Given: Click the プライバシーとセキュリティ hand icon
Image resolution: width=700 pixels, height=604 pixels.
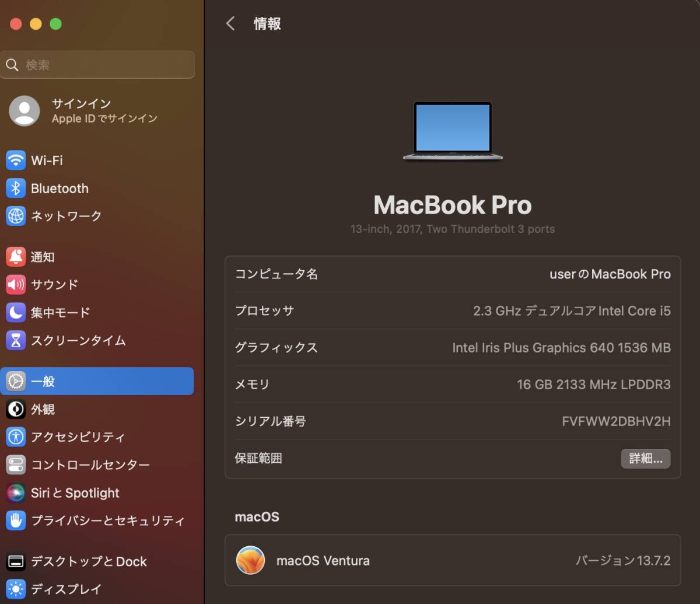Looking at the screenshot, I should point(16,520).
